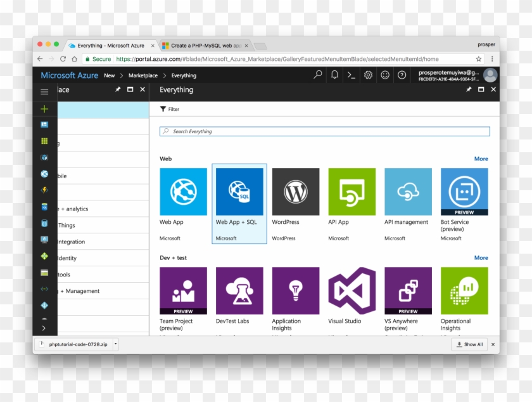Click More next to the Web category
532x402 pixels.
point(481,159)
